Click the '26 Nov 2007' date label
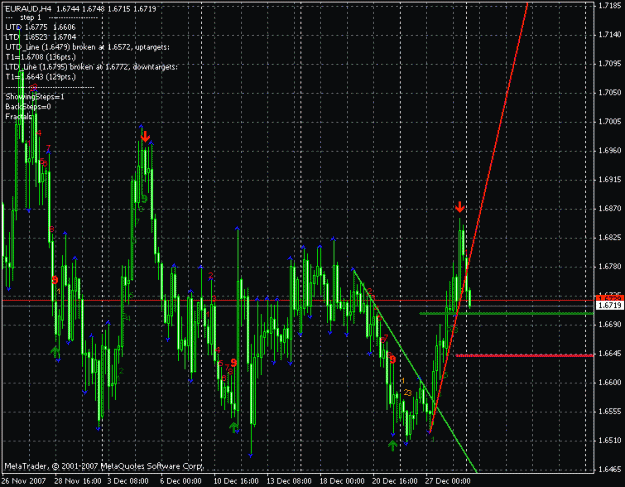This screenshot has width=625, height=487. click(x=24, y=481)
